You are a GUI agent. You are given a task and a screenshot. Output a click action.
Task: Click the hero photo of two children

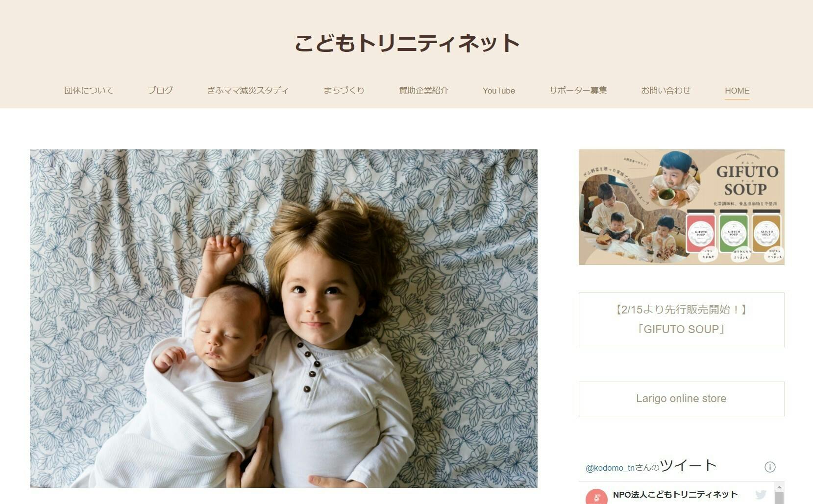coord(284,318)
